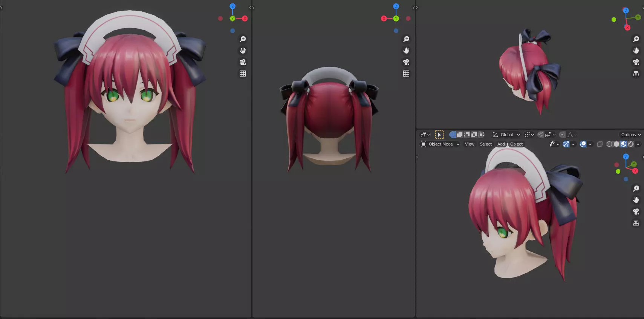Open proportional editing falloff menu
The width and height of the screenshot is (644, 319).
pyautogui.click(x=572, y=135)
